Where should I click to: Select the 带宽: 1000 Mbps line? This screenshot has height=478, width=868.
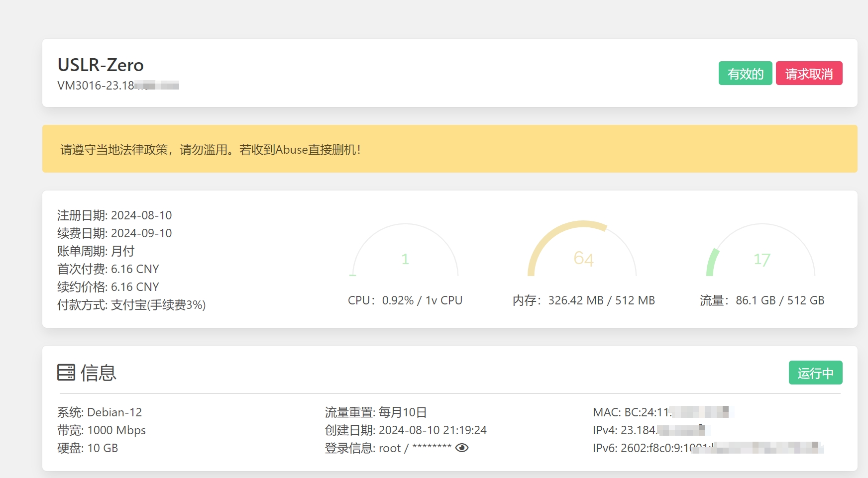click(102, 430)
